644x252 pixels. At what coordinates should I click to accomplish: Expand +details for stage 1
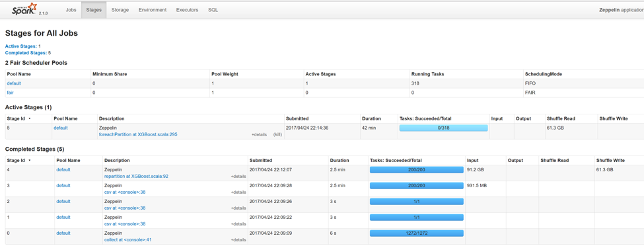point(238,224)
